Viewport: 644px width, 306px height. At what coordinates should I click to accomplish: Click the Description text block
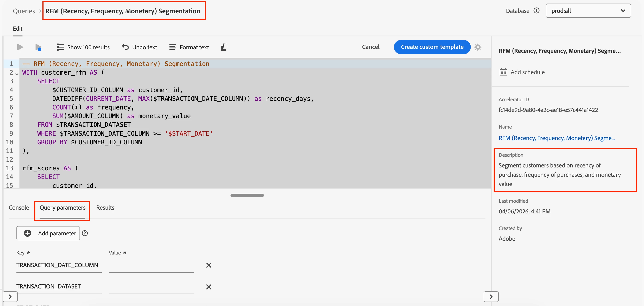pos(559,175)
